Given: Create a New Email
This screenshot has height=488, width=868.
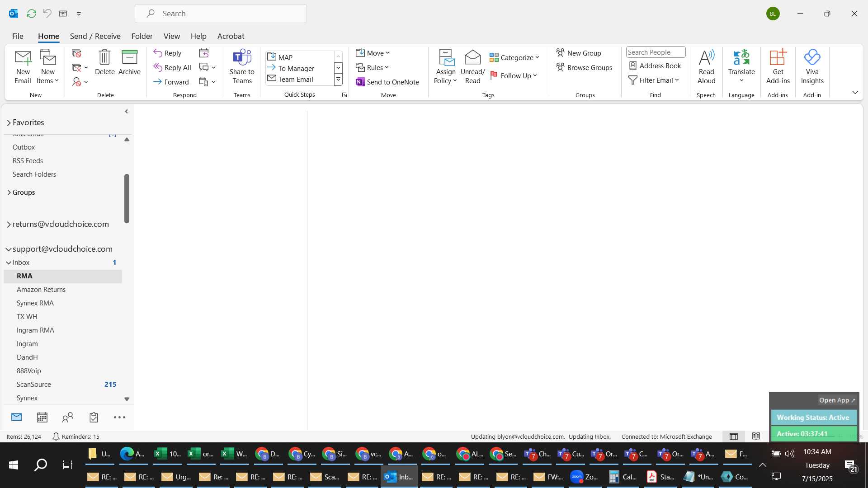Looking at the screenshot, I should point(23,67).
